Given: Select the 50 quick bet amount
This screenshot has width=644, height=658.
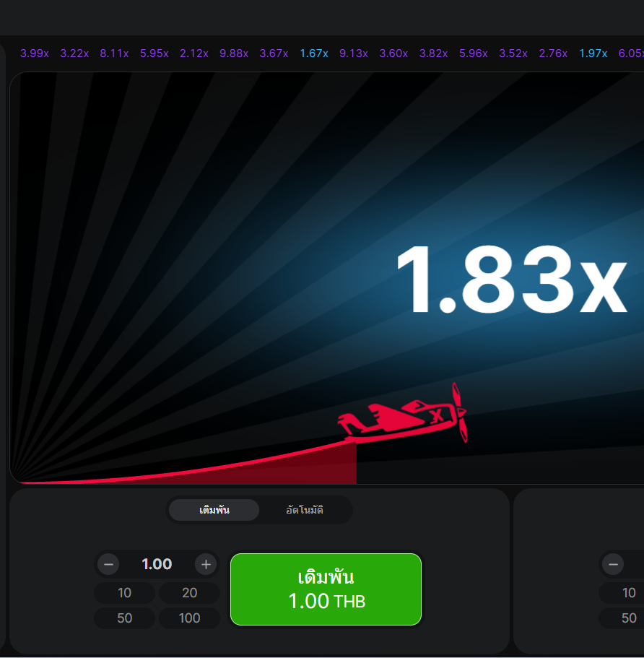Looking at the screenshot, I should [125, 618].
